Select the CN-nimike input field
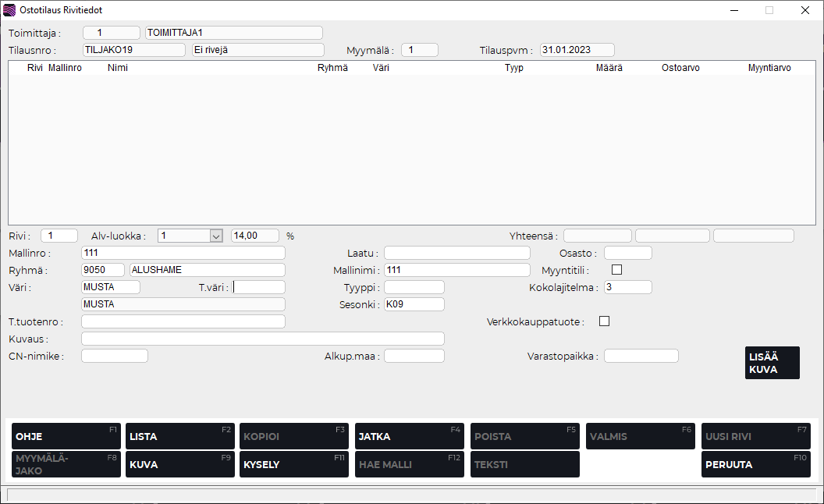 point(114,356)
